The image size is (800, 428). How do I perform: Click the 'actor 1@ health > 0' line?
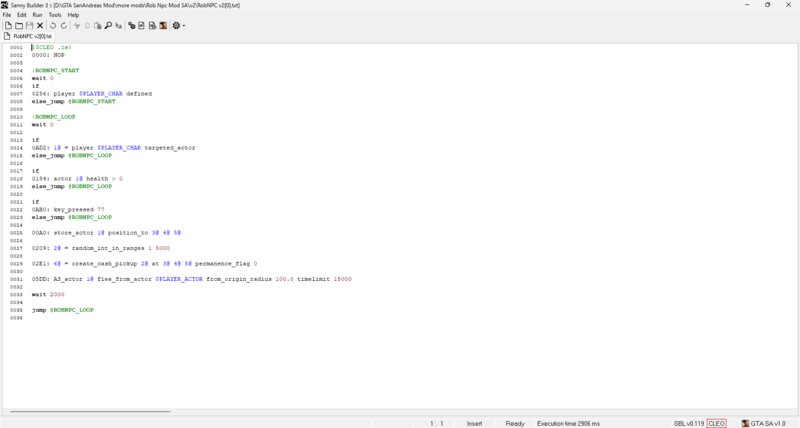[x=77, y=179]
